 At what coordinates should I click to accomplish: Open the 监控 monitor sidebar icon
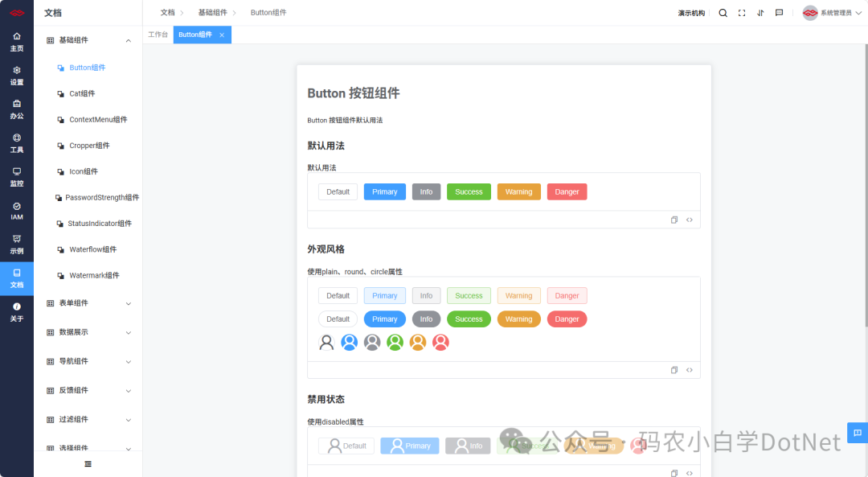(x=17, y=177)
